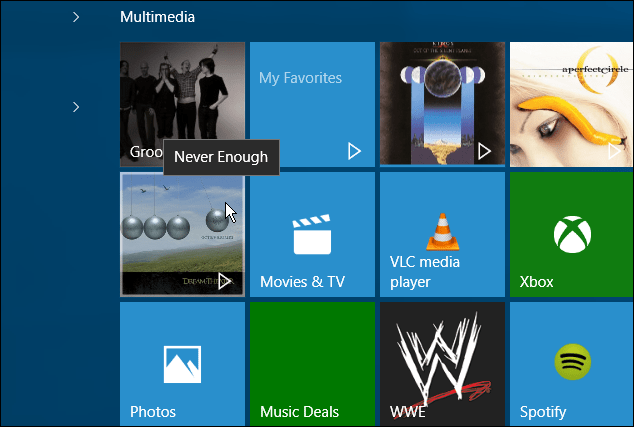
Task: Play the Dream Theater album tile
Action: coord(224,281)
